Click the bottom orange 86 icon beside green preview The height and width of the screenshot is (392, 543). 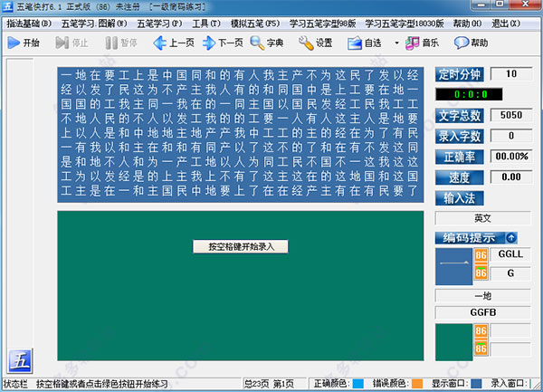click(x=481, y=349)
